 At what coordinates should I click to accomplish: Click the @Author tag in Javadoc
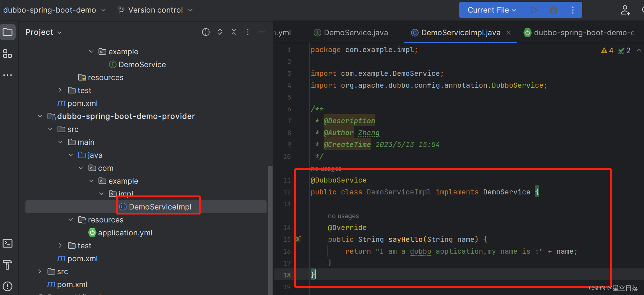[x=339, y=133]
